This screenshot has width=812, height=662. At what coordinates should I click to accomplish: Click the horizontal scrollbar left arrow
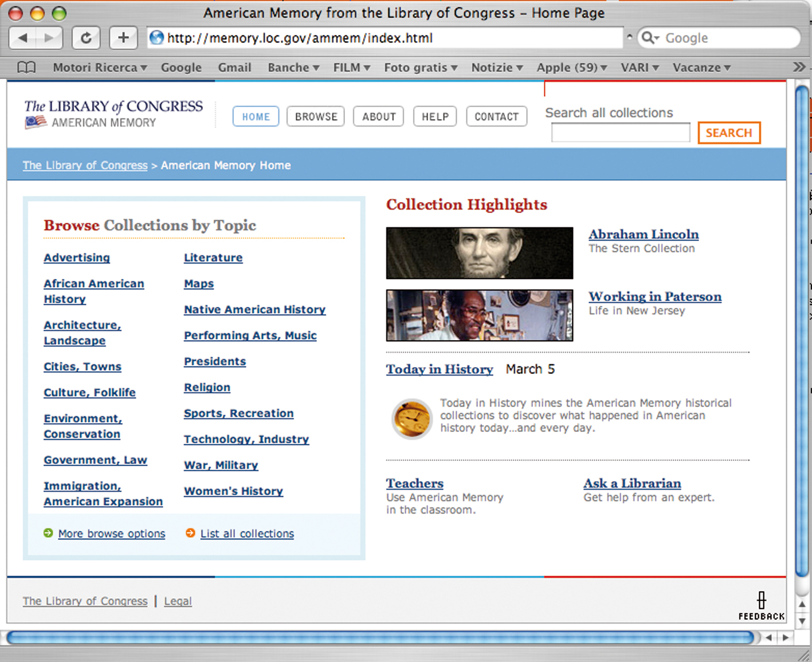pyautogui.click(x=769, y=637)
